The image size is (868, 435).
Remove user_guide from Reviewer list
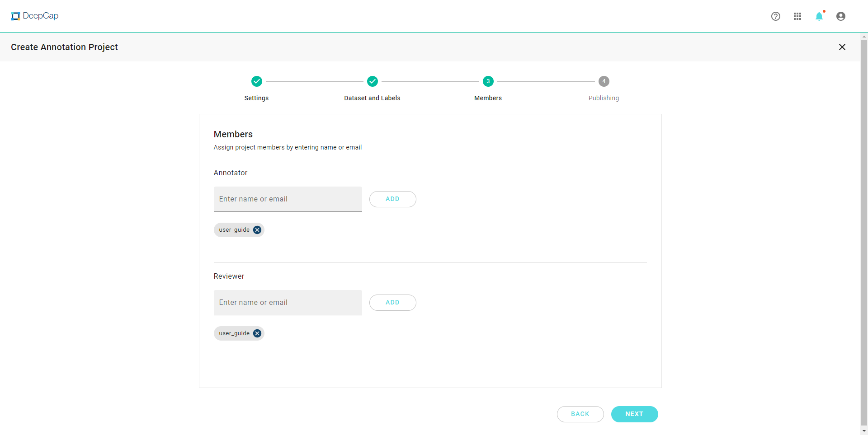tap(257, 333)
